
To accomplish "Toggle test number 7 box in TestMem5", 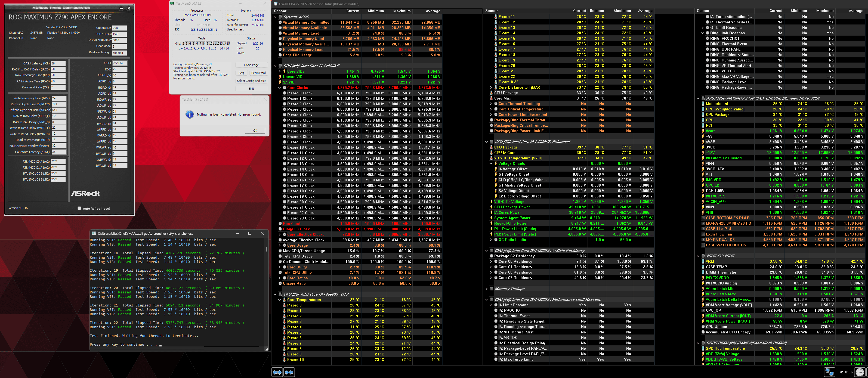I will click(x=200, y=44).
